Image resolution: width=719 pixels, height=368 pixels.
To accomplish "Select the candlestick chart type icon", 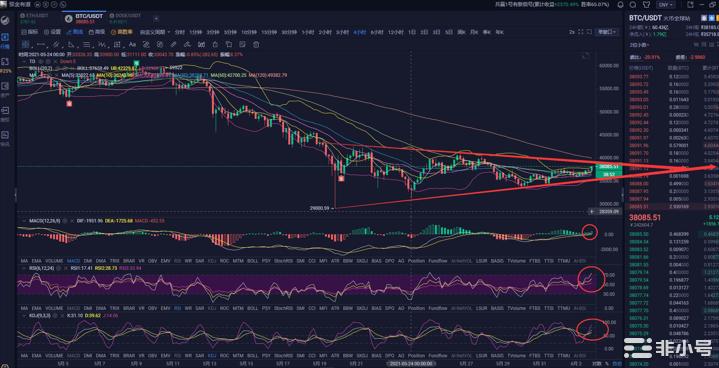I will (201, 44).
